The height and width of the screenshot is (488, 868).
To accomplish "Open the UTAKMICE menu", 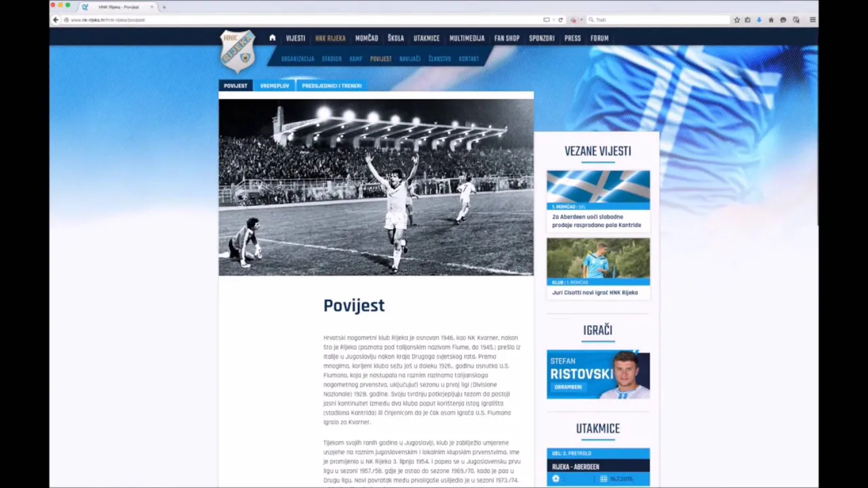I will click(x=427, y=38).
